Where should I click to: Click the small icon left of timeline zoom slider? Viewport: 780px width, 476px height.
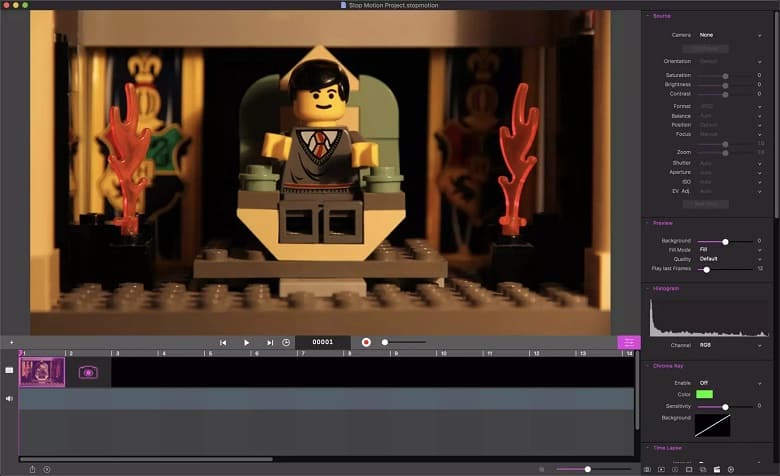point(542,469)
